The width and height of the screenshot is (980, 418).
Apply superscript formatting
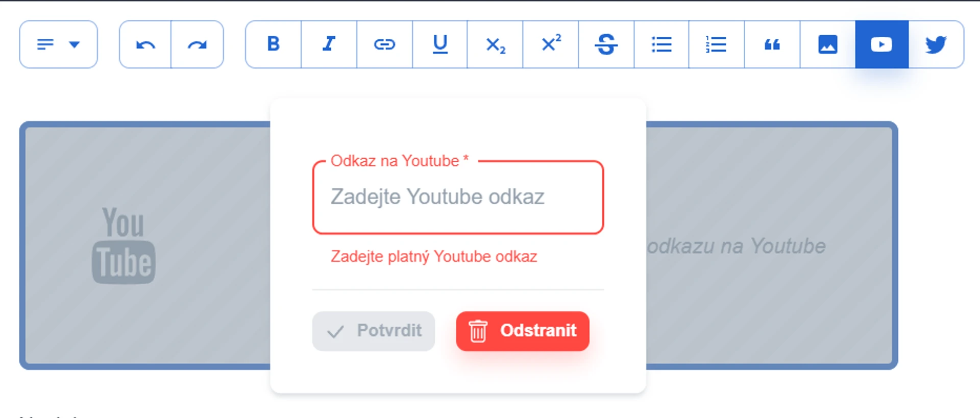[551, 44]
